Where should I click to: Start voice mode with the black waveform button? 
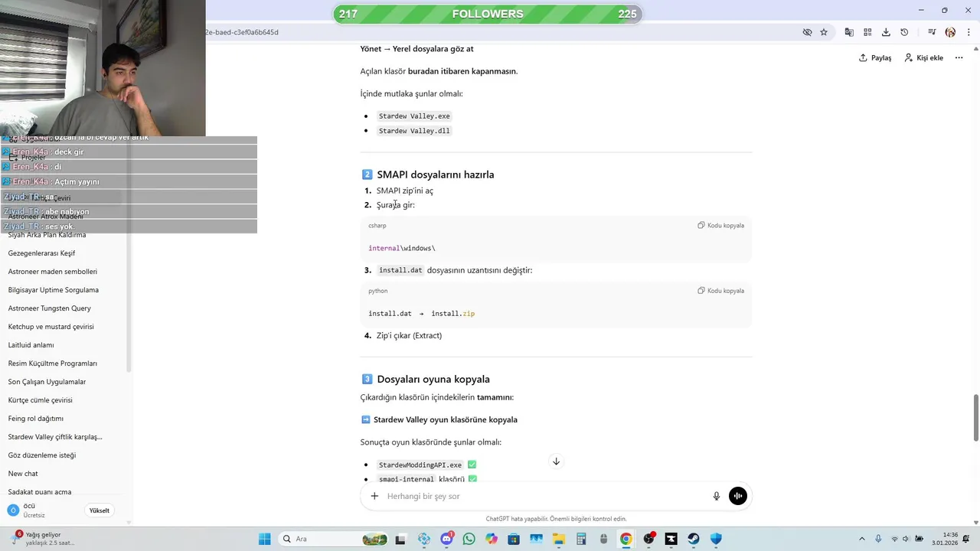[x=737, y=496]
